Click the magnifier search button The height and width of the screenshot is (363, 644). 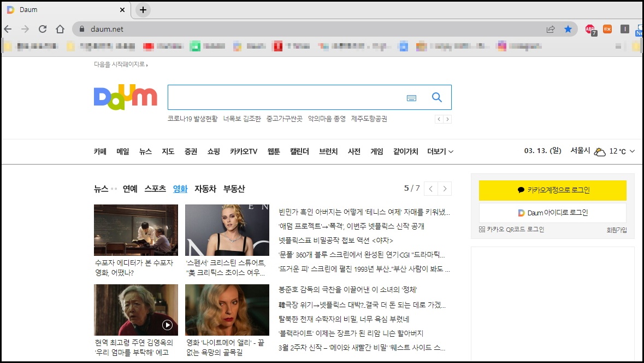[x=436, y=97]
